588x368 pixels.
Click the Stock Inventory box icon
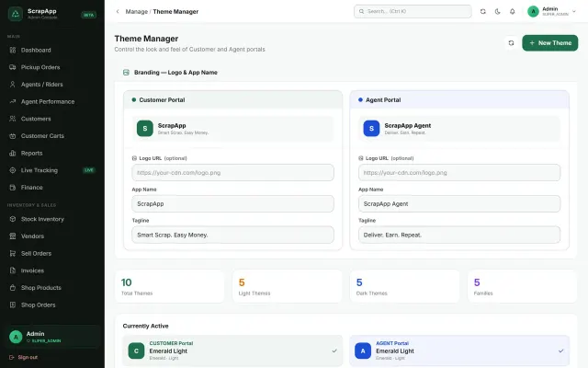pos(12,219)
